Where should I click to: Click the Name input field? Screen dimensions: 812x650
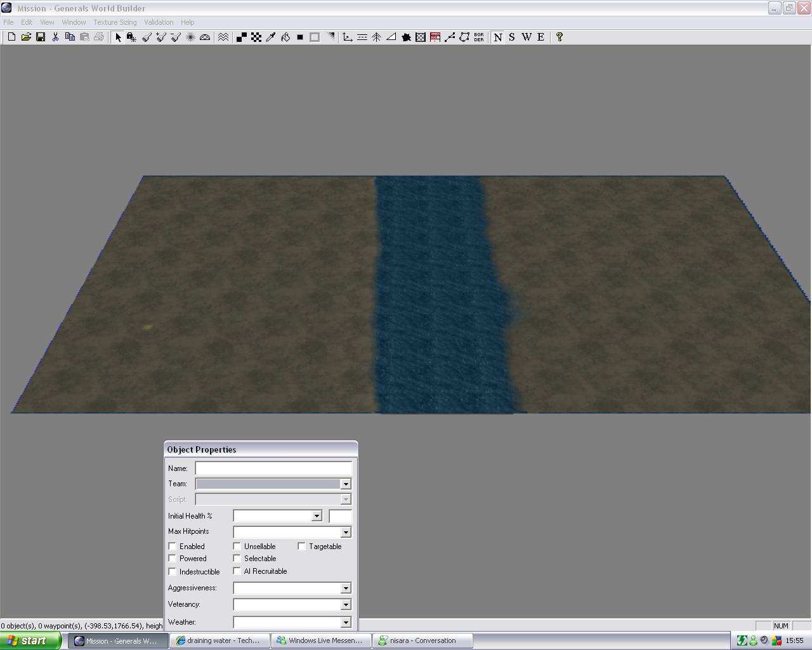(273, 468)
